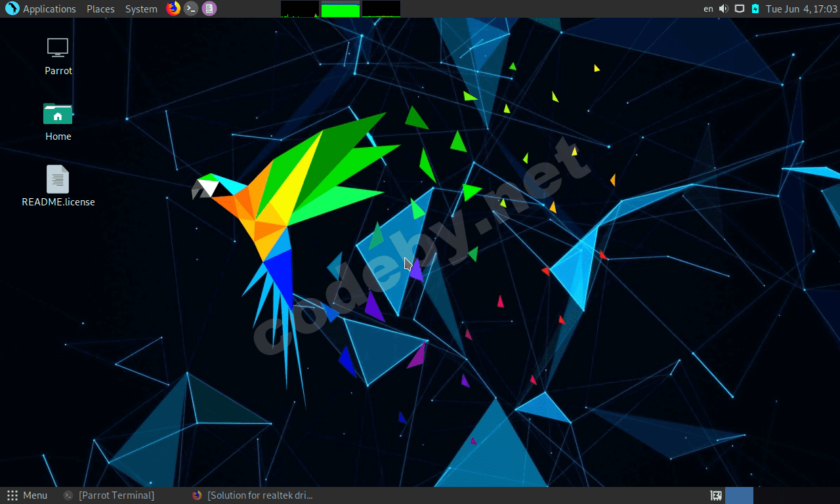Open the Menu button in bottom panel
Viewport: 840px width, 504px height.
(x=27, y=495)
